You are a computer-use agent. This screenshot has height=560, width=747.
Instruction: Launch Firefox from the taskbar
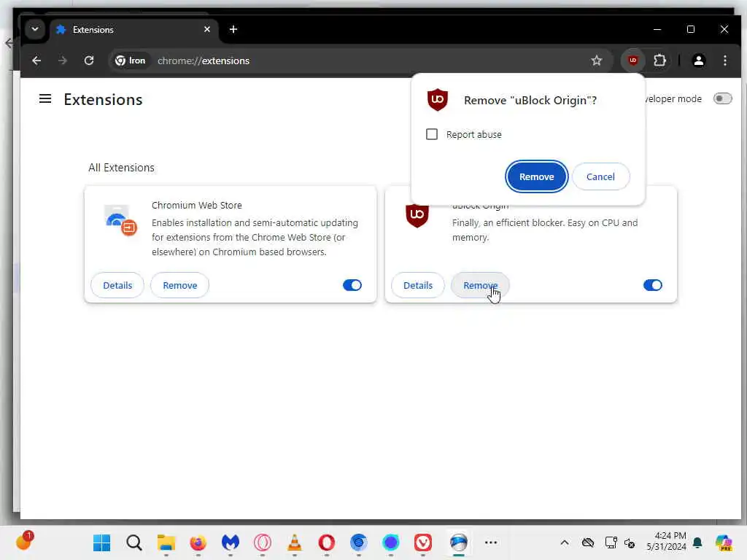click(198, 542)
